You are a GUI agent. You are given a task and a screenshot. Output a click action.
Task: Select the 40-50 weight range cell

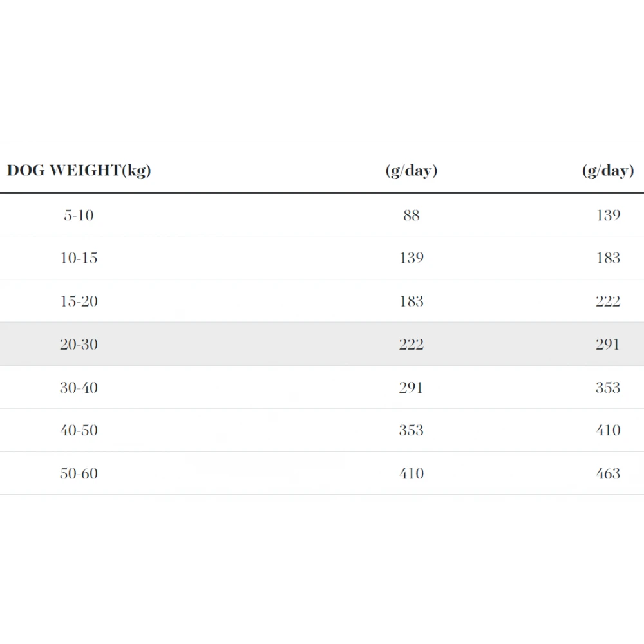79,430
